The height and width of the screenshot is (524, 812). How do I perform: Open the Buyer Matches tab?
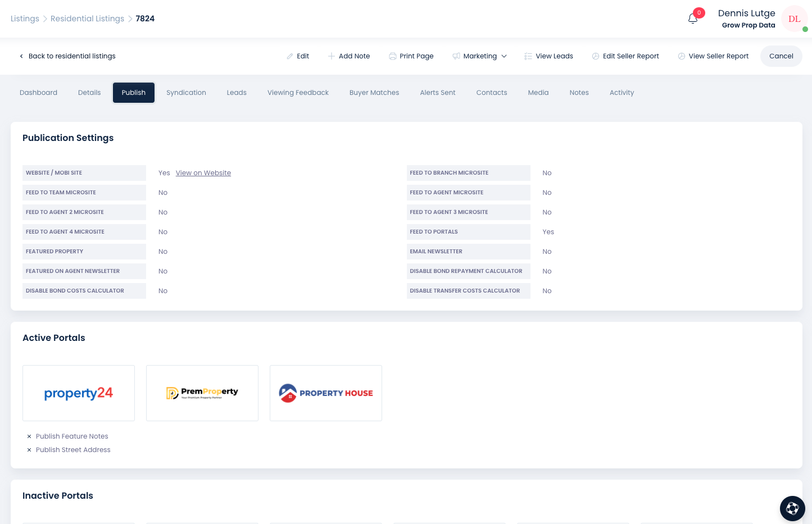click(374, 93)
